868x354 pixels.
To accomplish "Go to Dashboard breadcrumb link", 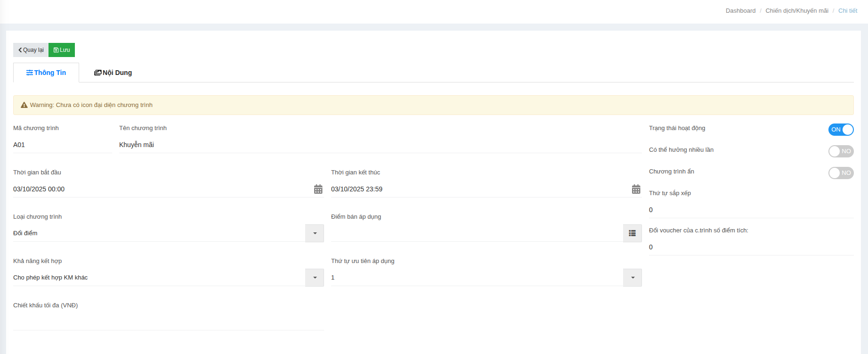I will (x=740, y=11).
